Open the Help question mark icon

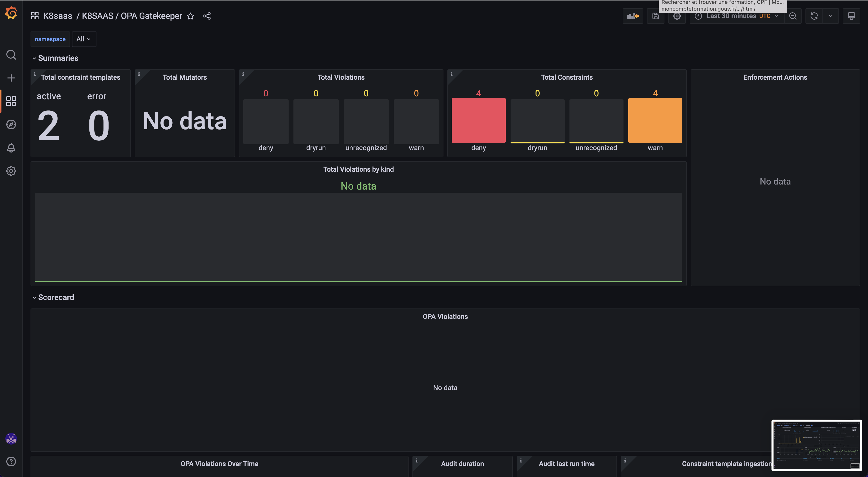11,462
